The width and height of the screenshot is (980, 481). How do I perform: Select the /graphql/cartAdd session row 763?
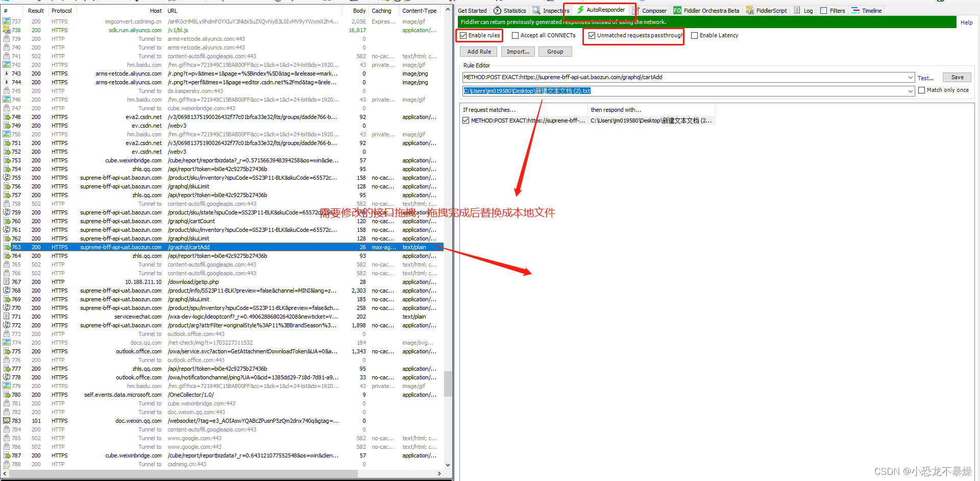(x=223, y=247)
